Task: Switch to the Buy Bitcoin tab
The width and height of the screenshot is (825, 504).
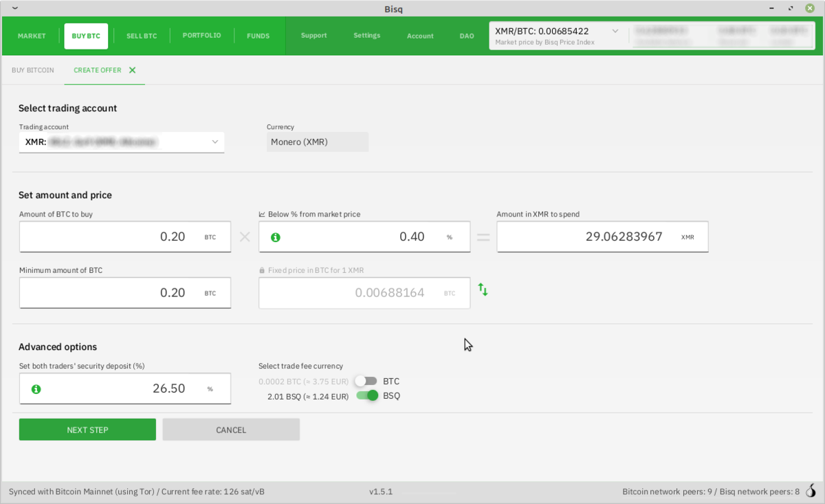Action: [x=33, y=70]
